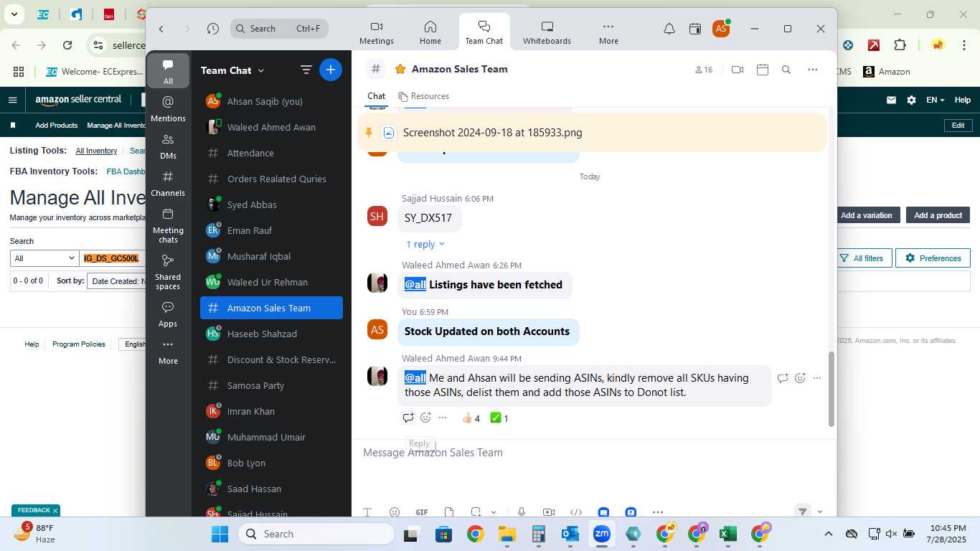The width and height of the screenshot is (980, 551).
Task: Open Seller Central settings gear
Action: tap(911, 100)
